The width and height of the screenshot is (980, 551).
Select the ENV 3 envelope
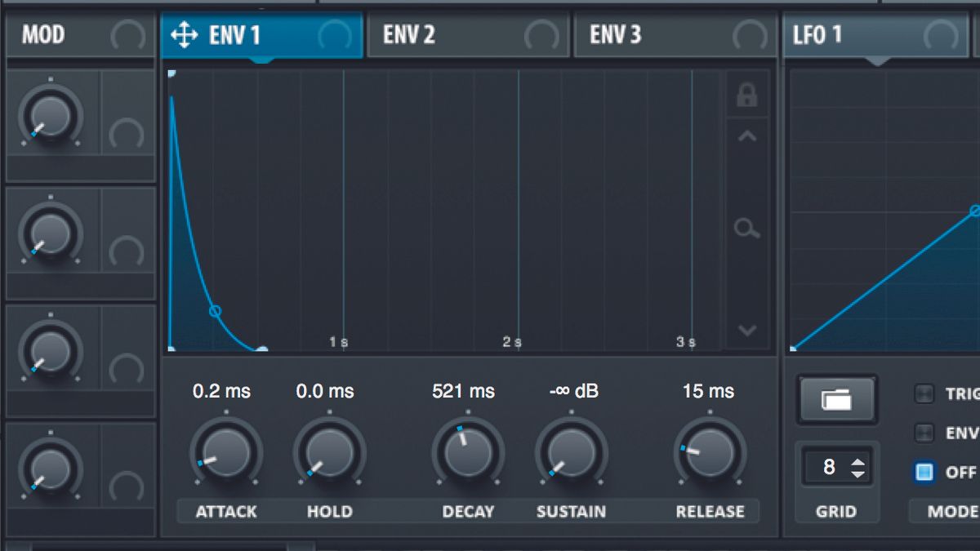coord(645,34)
